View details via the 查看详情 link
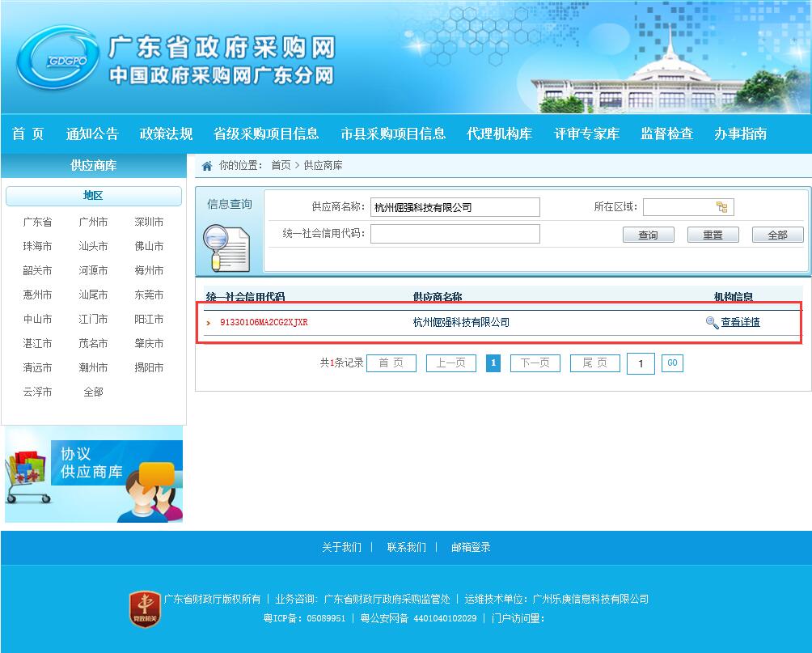This screenshot has height=653, width=812. 740,322
